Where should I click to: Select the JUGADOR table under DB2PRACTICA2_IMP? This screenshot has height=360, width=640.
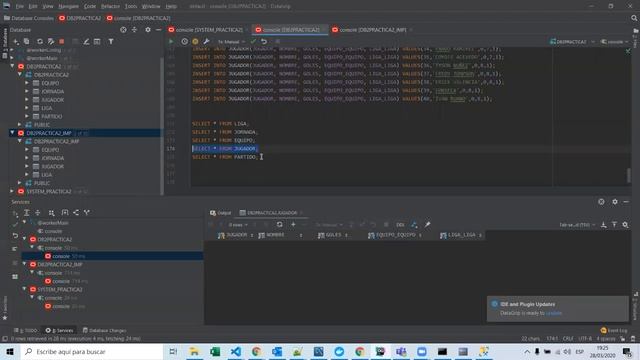(x=52, y=166)
